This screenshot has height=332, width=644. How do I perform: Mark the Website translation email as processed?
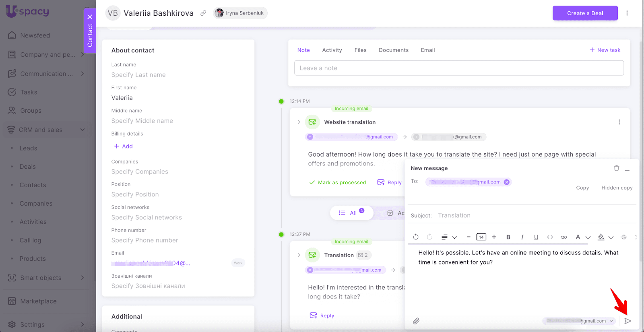[x=338, y=182]
